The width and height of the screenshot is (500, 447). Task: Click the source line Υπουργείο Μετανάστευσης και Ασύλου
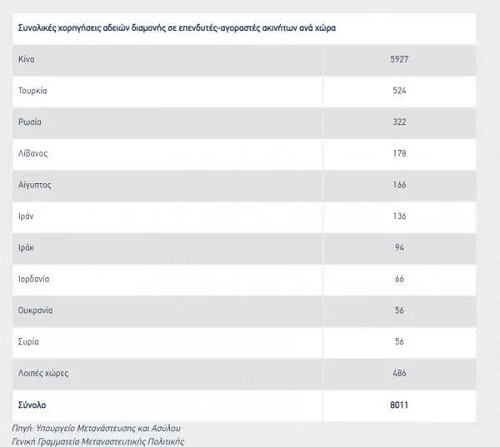(108, 428)
